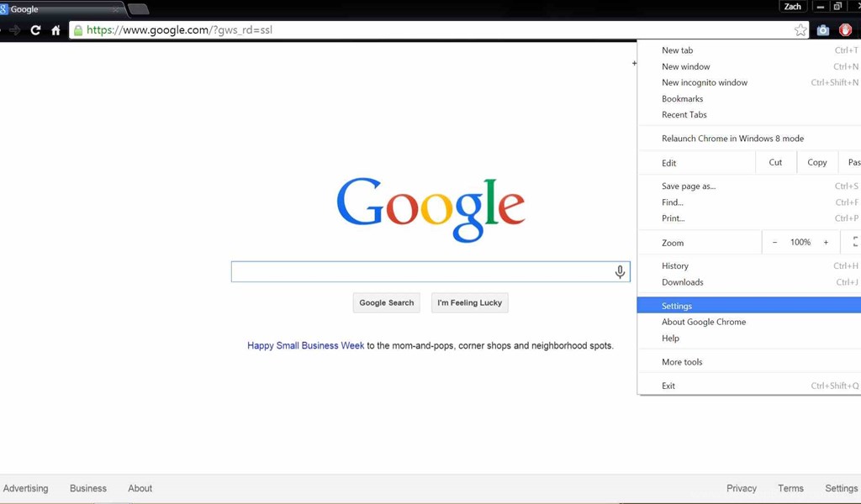Image resolution: width=861 pixels, height=504 pixels.
Task: Expand the More tools submenu
Action: [749, 362]
